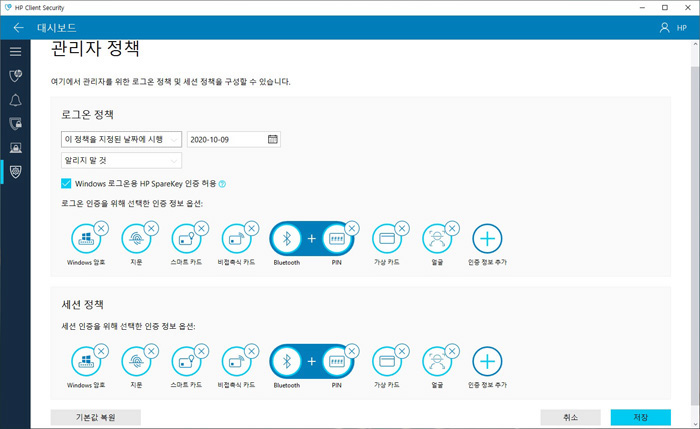Select 스마트 카드 icon under 로그온 정책
The width and height of the screenshot is (700, 429).
[185, 240]
